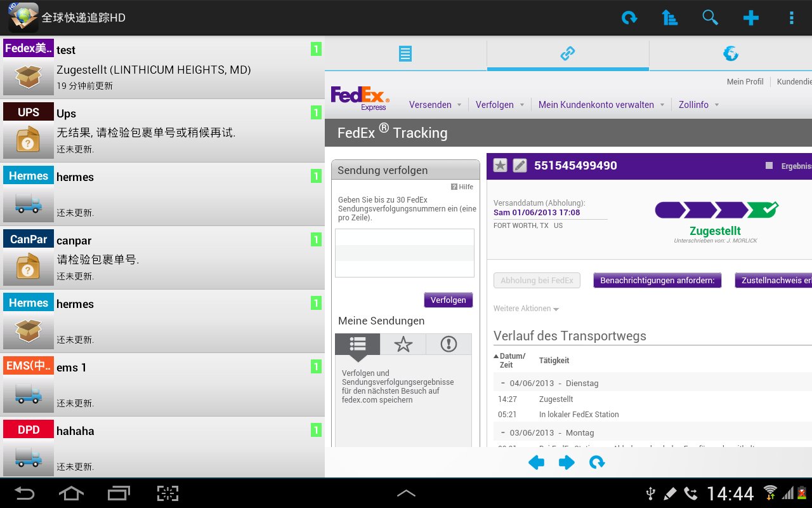This screenshot has height=508, width=812.
Task: Sort by Datum/Zeit column header
Action: [510, 360]
